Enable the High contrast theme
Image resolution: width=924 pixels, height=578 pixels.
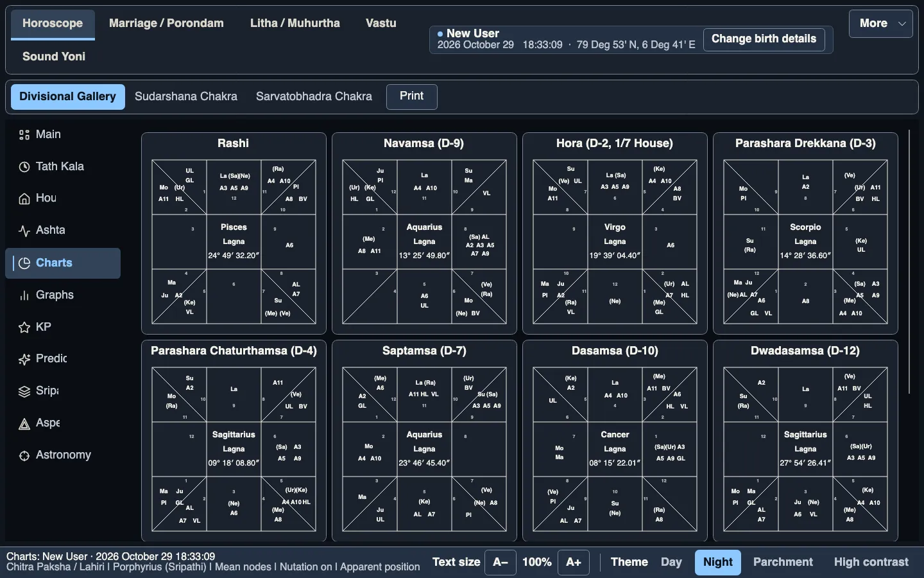point(871,563)
